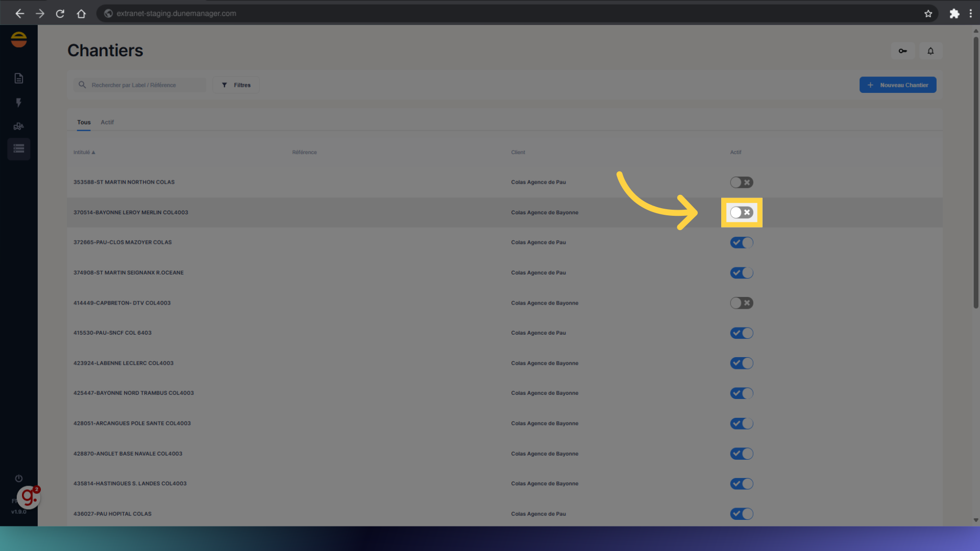Switch to the Actif tab
This screenshot has height=551, width=980.
point(107,122)
